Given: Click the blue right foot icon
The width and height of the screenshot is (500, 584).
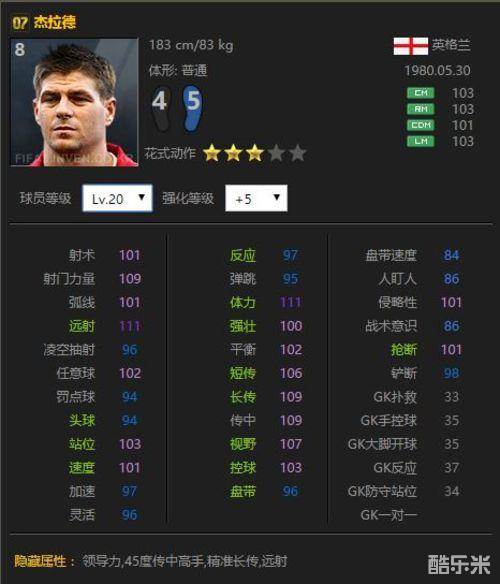Looking at the screenshot, I should pyautogui.click(x=192, y=108).
